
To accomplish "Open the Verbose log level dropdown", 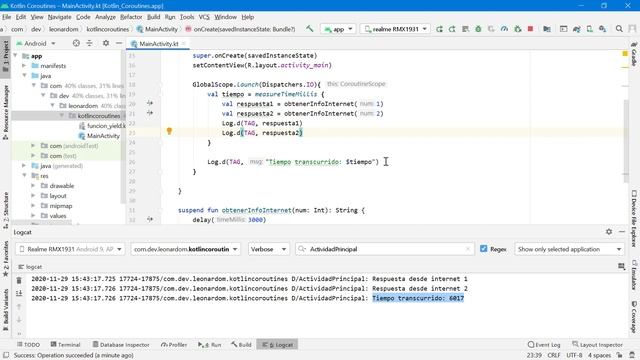I will pos(268,249).
